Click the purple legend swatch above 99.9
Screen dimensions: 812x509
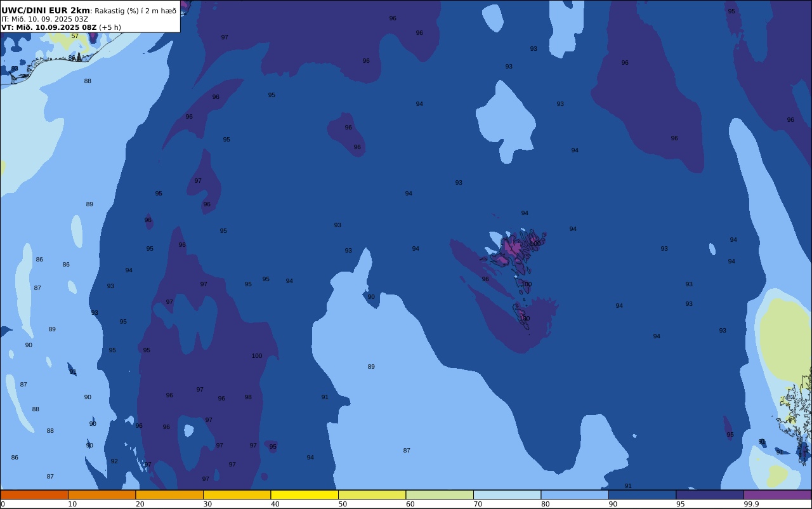(x=777, y=494)
